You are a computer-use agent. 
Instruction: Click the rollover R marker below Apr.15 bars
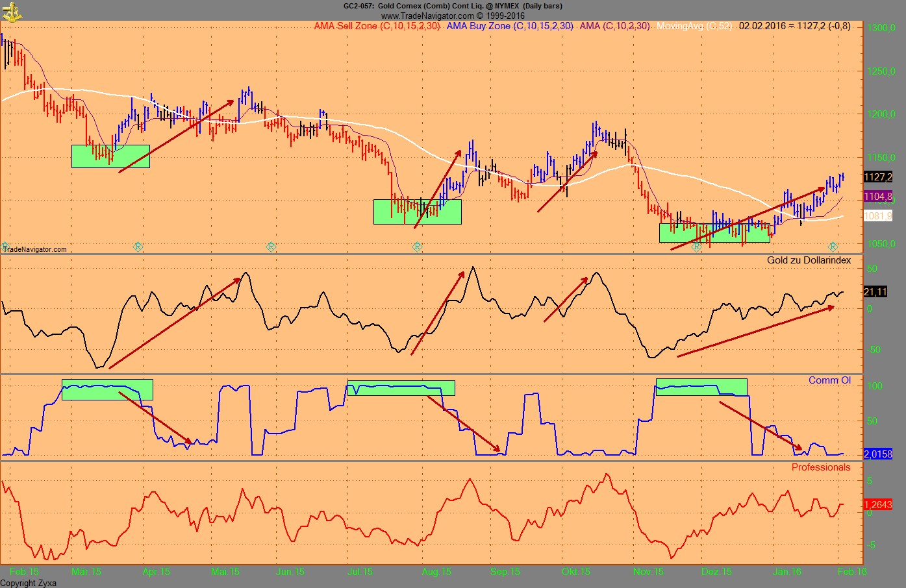click(138, 247)
